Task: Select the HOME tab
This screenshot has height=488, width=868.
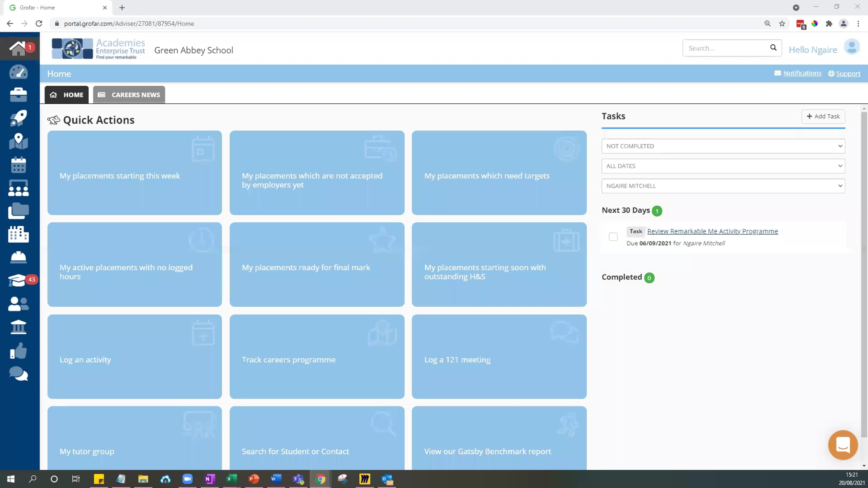Action: pos(67,95)
